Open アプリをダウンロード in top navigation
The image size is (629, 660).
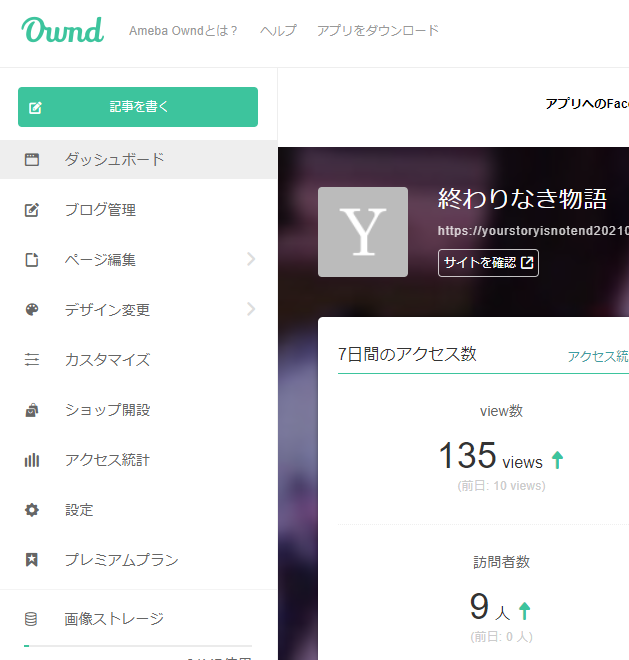[378, 31]
